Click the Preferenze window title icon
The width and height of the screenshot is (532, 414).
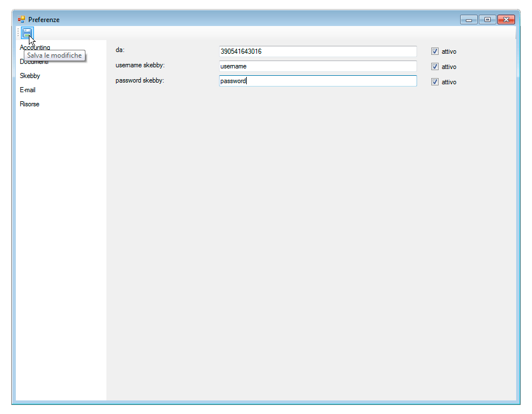click(x=22, y=19)
